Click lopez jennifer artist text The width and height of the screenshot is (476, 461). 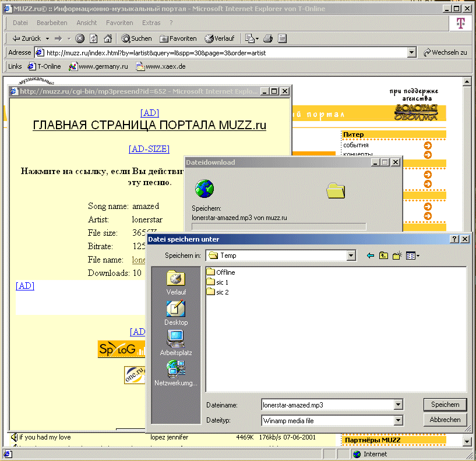[x=169, y=437]
